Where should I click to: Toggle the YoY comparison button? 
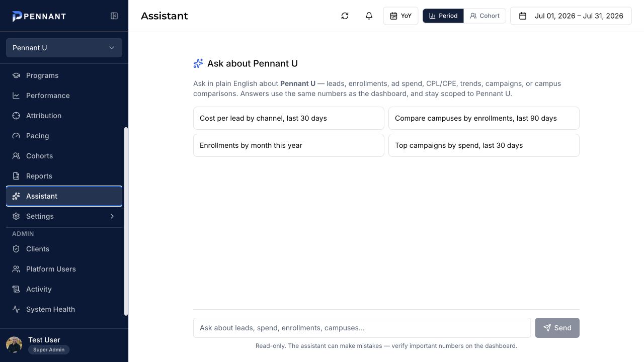tap(400, 16)
